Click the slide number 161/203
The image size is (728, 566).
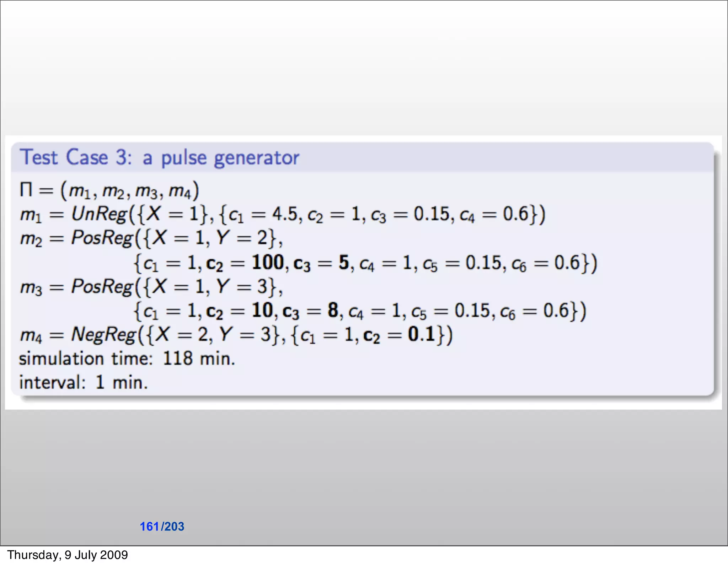162,526
